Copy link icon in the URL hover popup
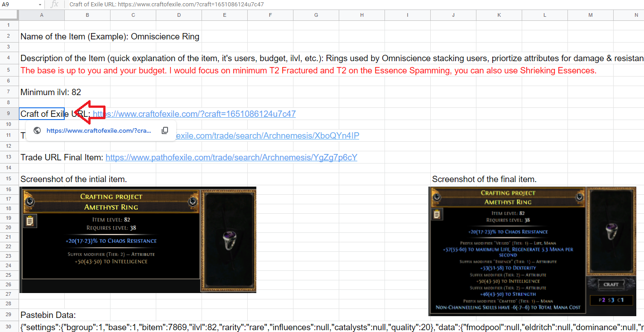This screenshot has height=332, width=644. 165,130
